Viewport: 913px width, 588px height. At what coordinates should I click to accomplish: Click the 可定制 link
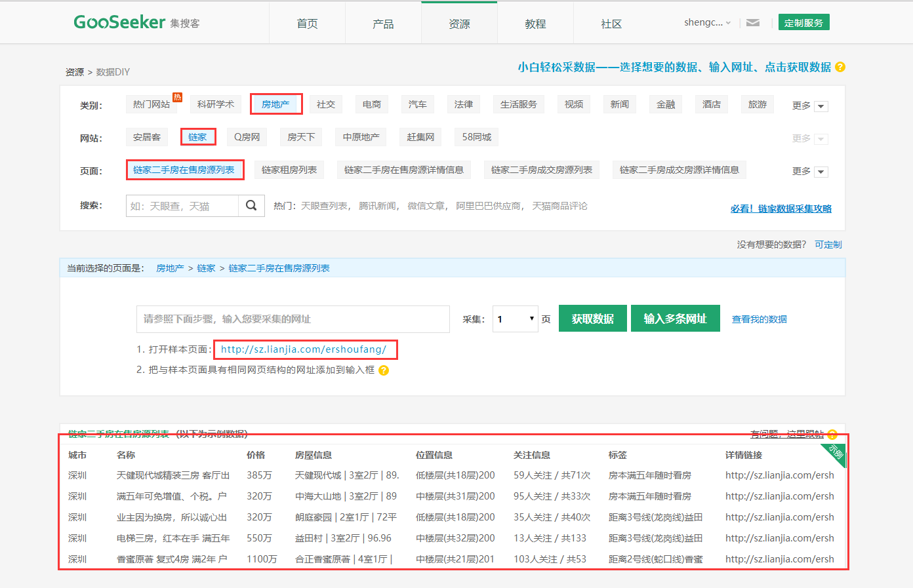pos(828,245)
